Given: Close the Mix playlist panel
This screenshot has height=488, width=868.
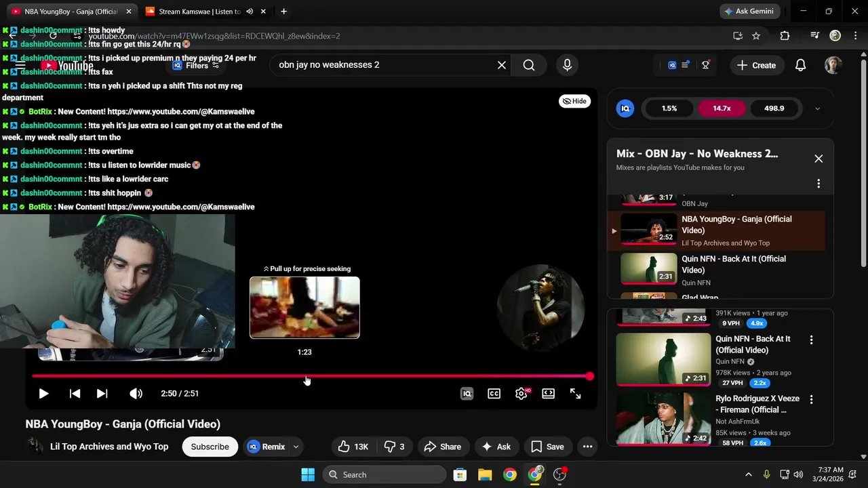Looking at the screenshot, I should click(x=818, y=159).
